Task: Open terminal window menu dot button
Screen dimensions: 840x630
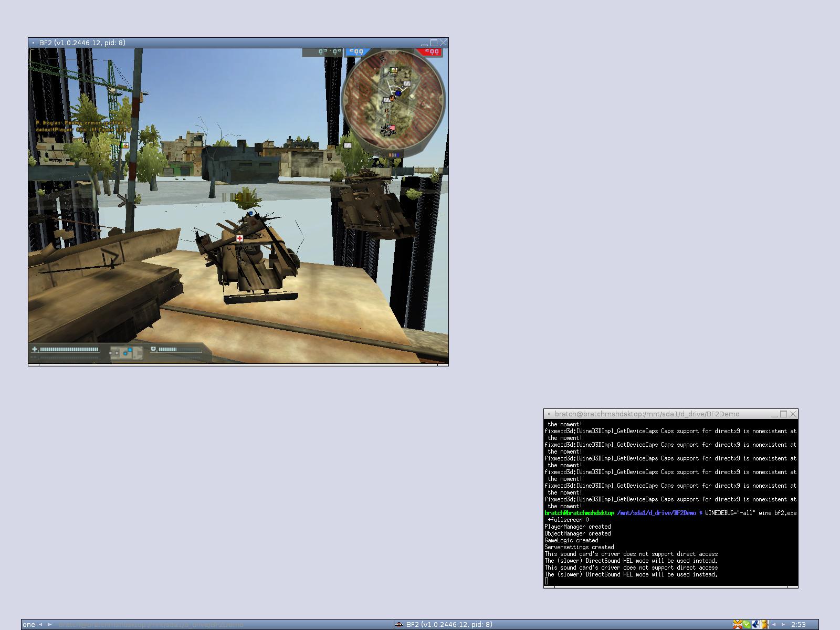Action: pos(549,414)
